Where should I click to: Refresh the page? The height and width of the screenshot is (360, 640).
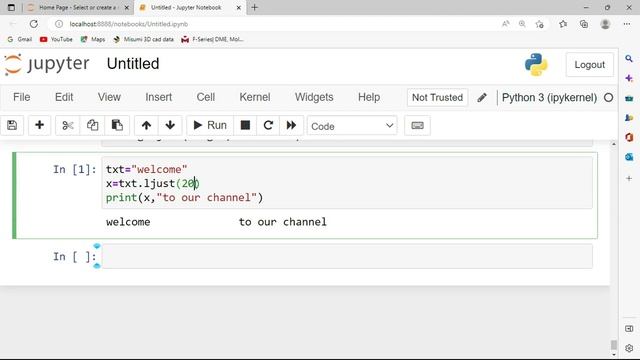point(33,24)
